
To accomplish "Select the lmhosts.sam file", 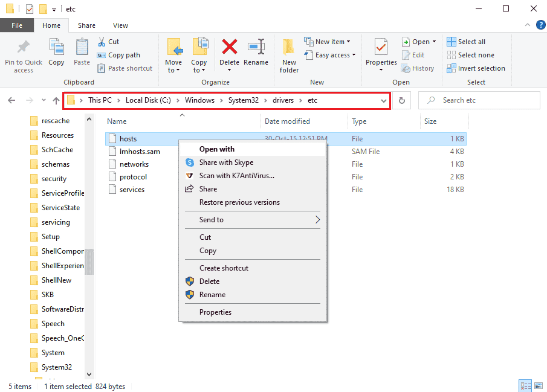I will click(x=140, y=152).
